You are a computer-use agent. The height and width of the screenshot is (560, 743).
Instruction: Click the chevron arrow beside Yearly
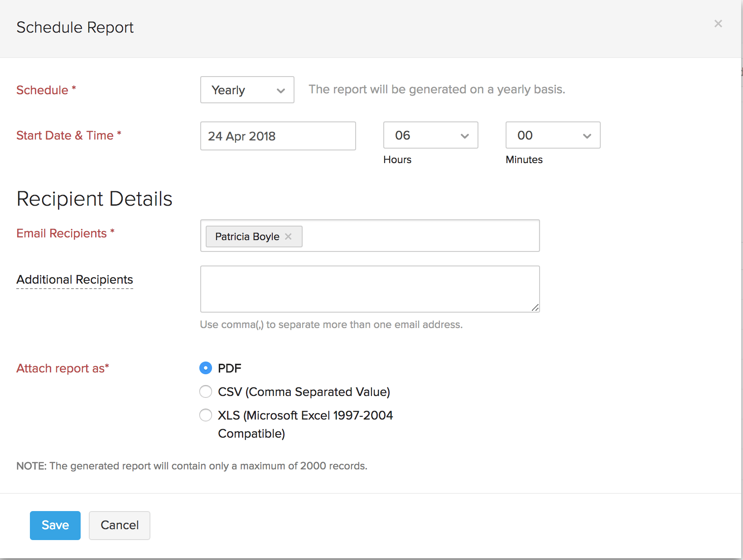tap(281, 91)
